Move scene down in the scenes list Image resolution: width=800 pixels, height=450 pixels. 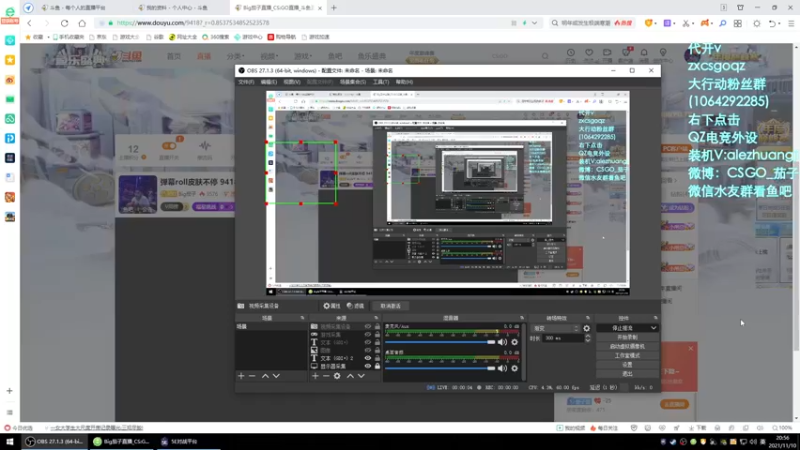tap(276, 376)
